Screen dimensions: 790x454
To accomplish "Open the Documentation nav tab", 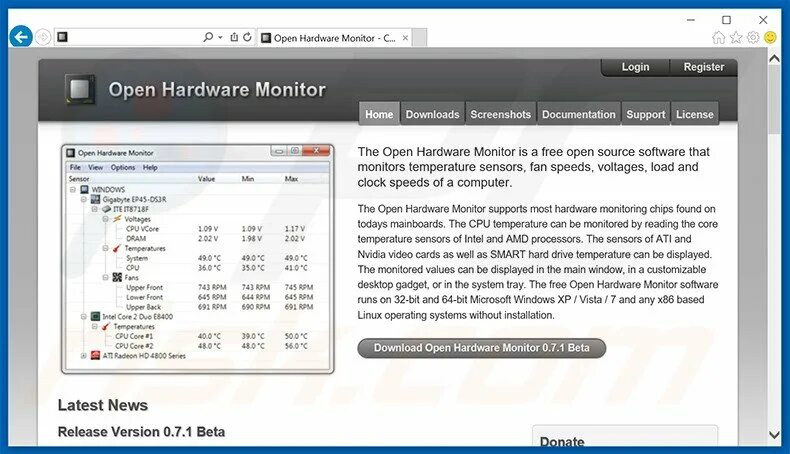I will coord(578,114).
